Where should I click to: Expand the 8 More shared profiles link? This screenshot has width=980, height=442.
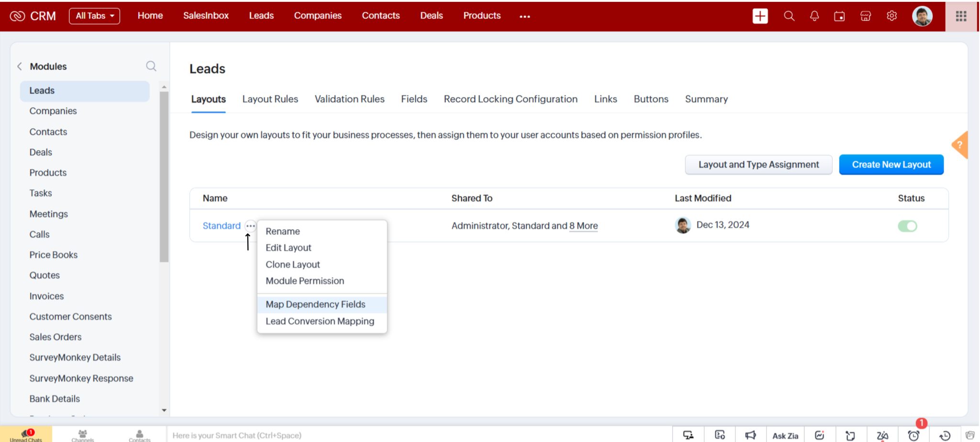click(x=583, y=225)
